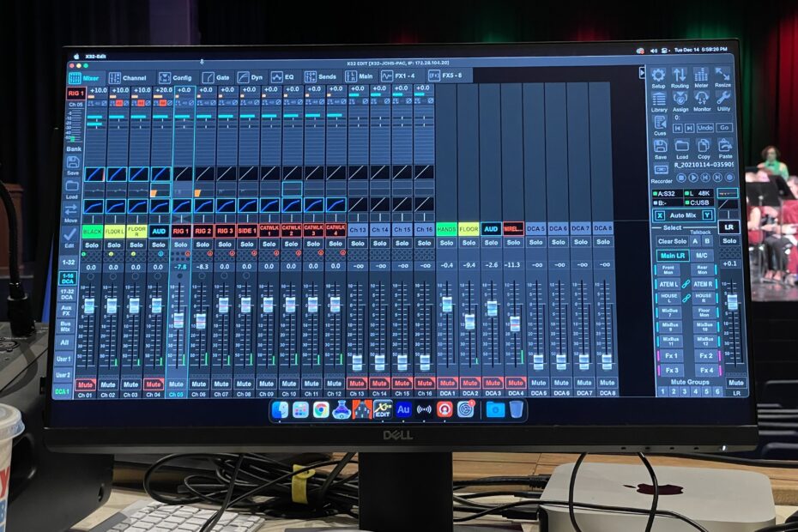
Task: Click the Monitor headphones icon
Action: click(701, 100)
